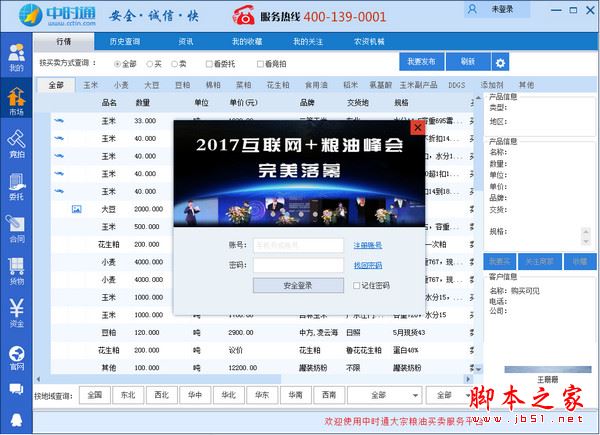Select the 卖 radio button
The height and width of the screenshot is (435, 600).
(174, 64)
